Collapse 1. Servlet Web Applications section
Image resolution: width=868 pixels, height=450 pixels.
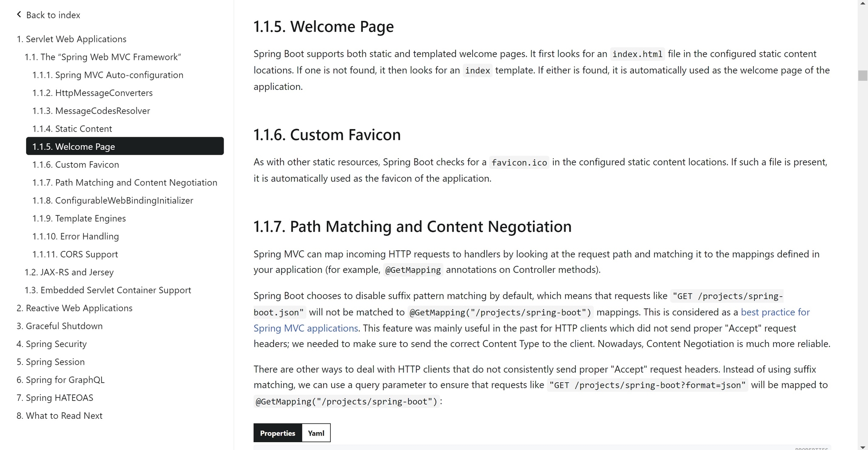(x=72, y=39)
